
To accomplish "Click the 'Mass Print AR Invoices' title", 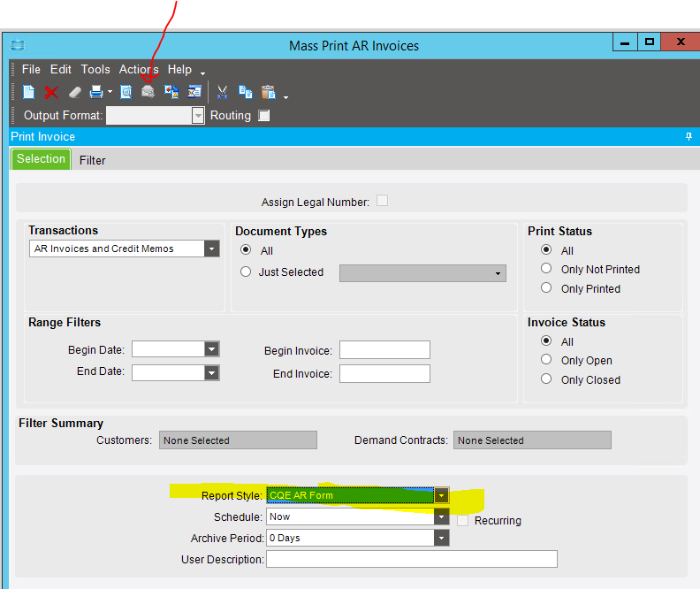I will point(354,46).
